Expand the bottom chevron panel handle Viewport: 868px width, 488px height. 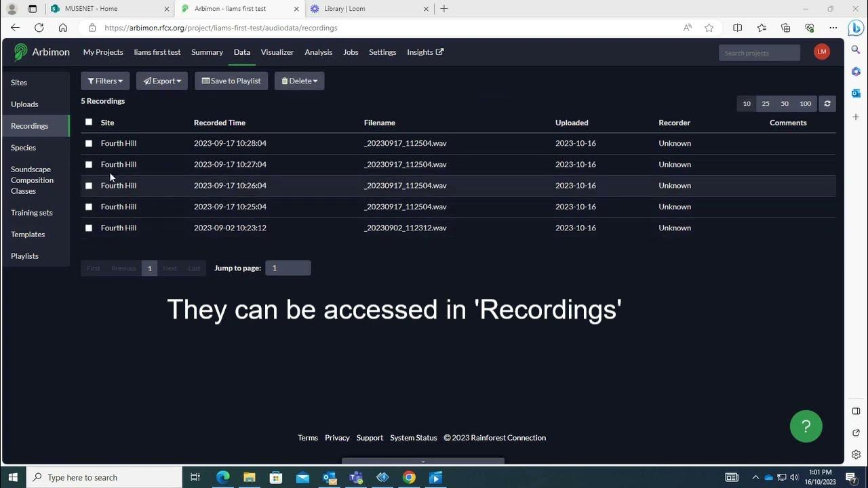coord(423,462)
